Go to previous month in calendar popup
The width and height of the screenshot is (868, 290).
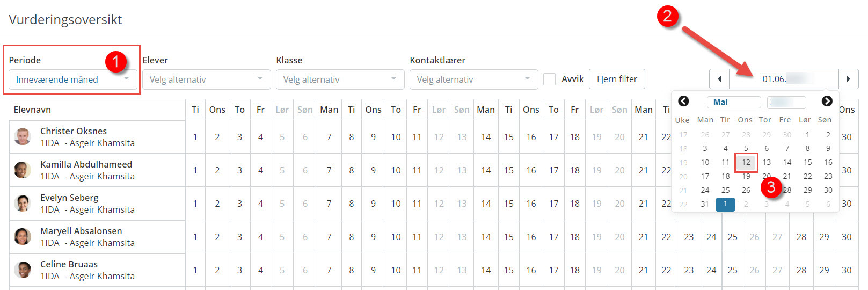pos(683,101)
